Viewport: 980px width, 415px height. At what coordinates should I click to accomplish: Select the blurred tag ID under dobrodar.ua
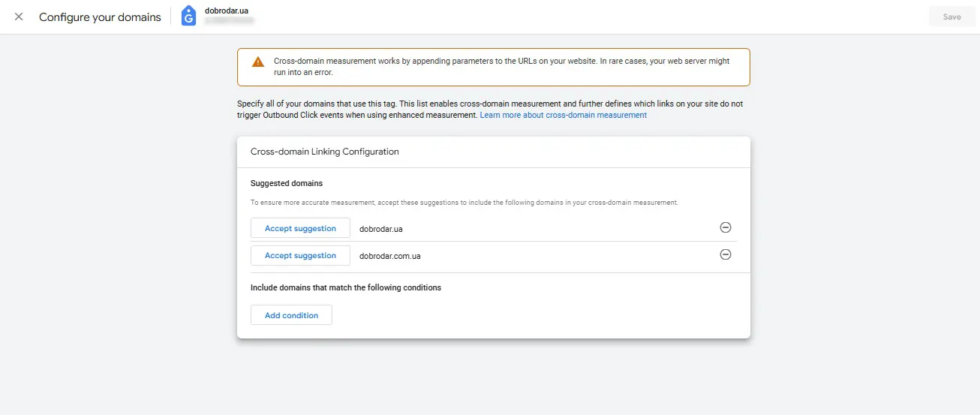pos(229,22)
